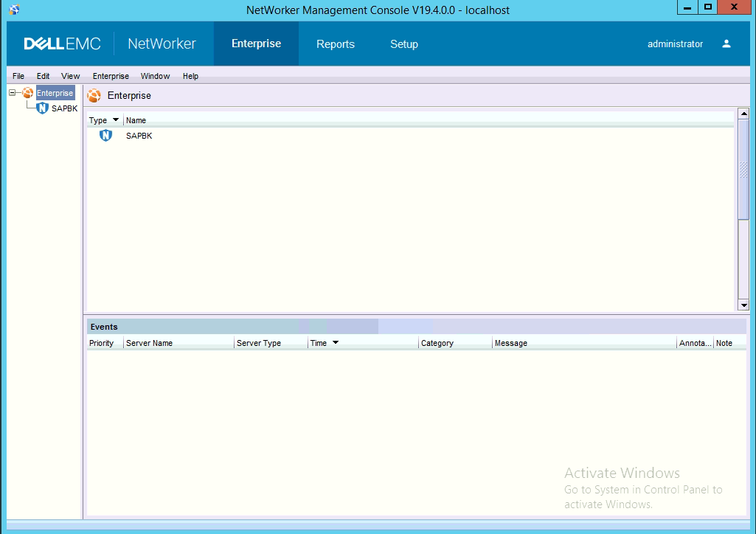Click the Enterprise globe icon in tree
756x534 pixels.
click(x=28, y=93)
